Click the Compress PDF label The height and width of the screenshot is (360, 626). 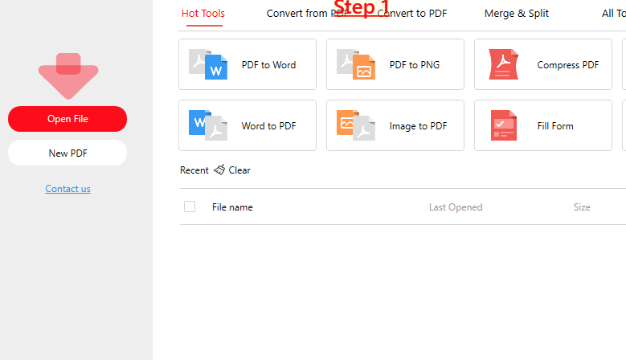(x=568, y=65)
